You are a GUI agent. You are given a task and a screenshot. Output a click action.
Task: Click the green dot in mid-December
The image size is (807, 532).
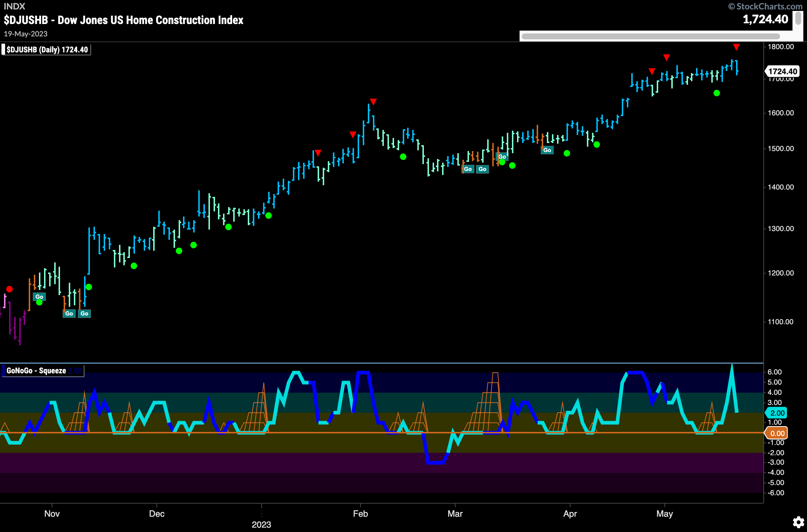coord(194,245)
